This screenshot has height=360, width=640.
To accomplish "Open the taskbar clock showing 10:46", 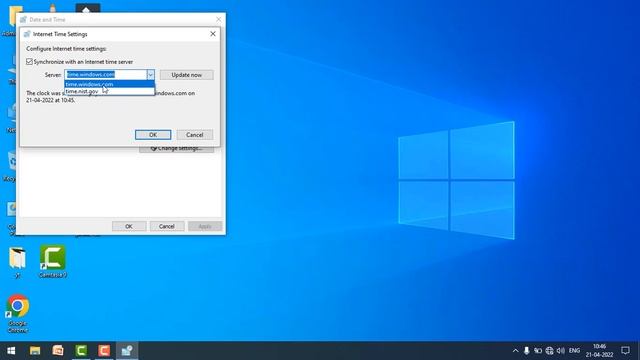I will coord(600,351).
